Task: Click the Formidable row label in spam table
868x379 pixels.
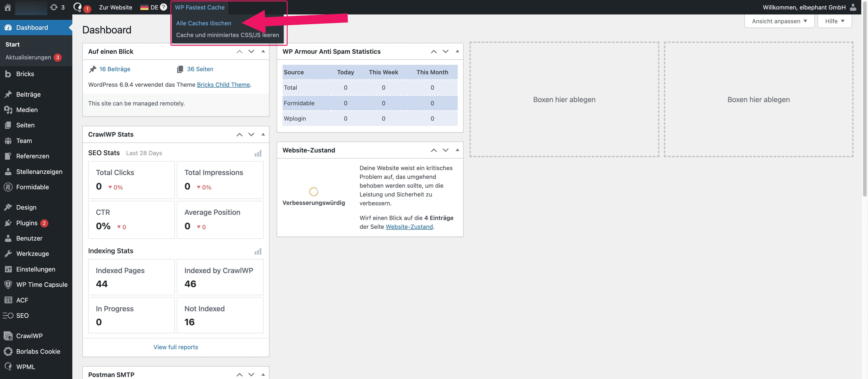Action: point(299,103)
